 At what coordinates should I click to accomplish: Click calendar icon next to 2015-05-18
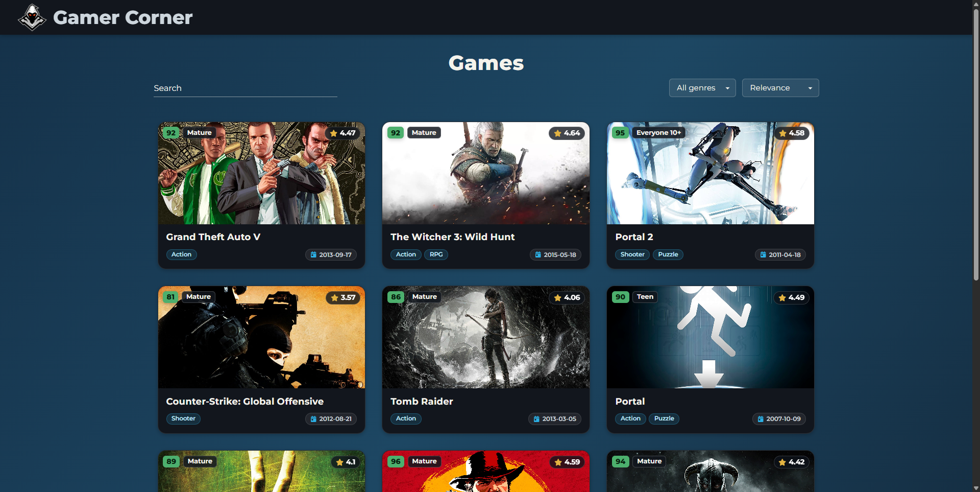coord(538,254)
